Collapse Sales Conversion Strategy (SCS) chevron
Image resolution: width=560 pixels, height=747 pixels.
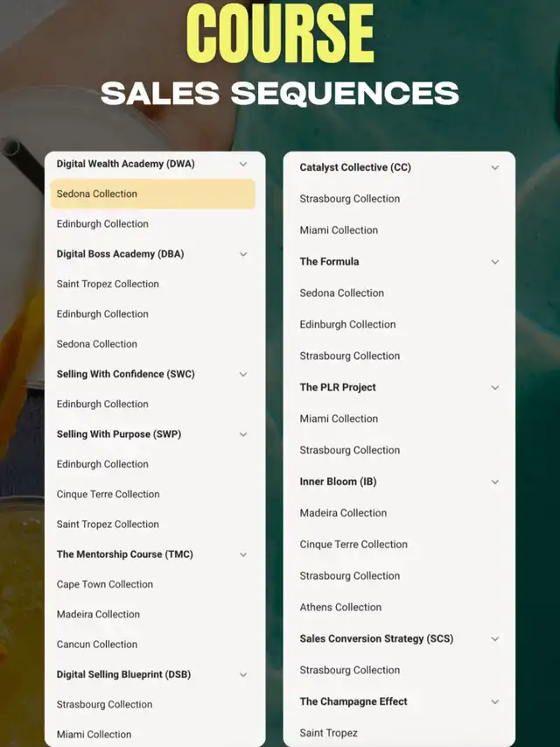(495, 639)
